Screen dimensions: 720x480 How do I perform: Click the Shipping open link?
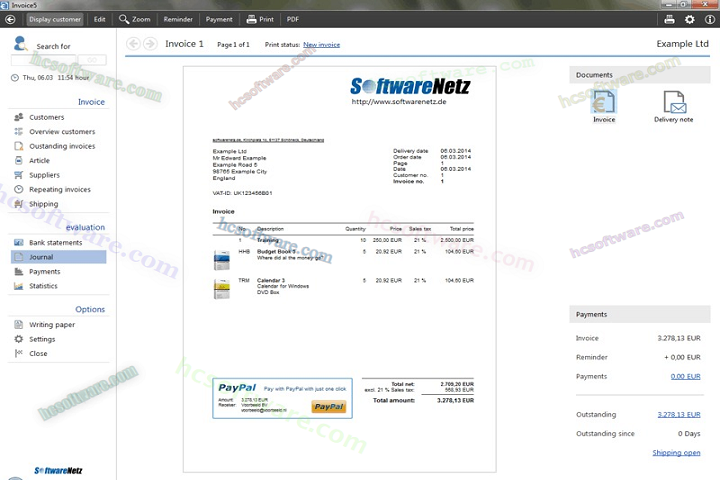point(676,452)
